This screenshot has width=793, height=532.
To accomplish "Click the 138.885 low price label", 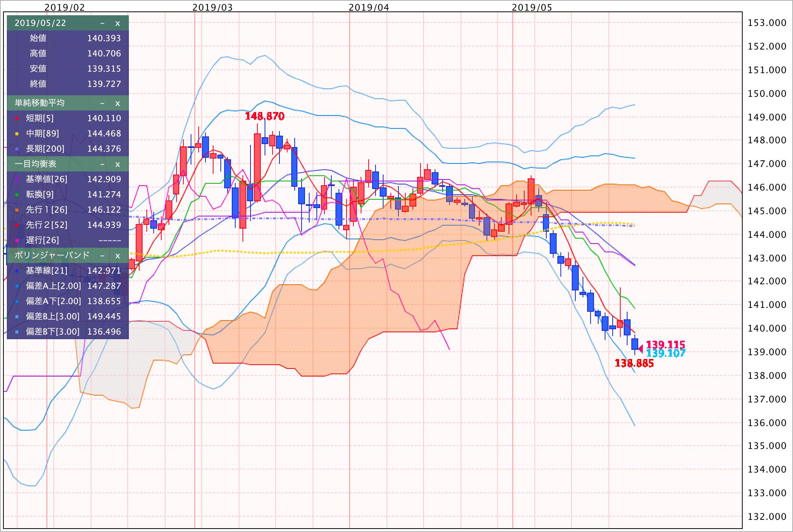I will 634,364.
